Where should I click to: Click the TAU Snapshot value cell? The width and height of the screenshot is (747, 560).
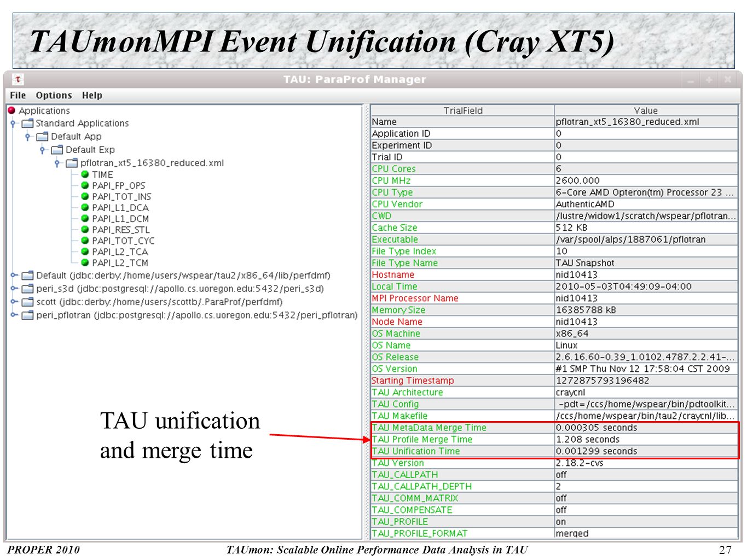coord(646,263)
